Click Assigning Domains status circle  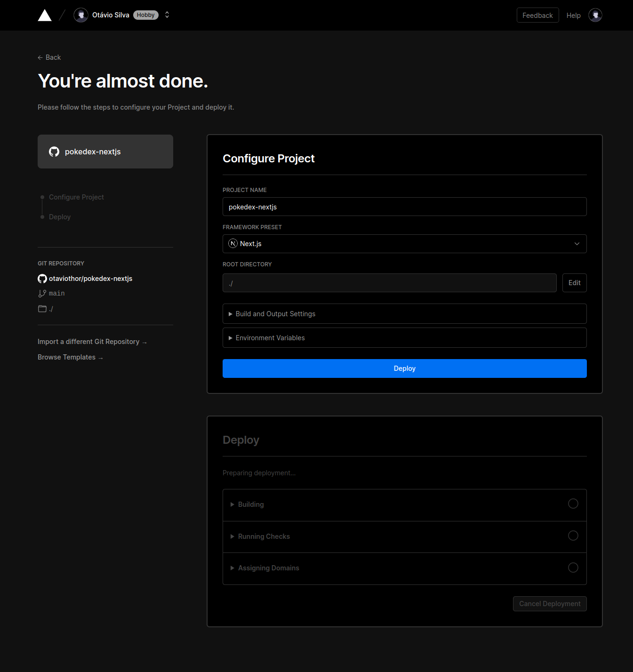click(x=573, y=568)
